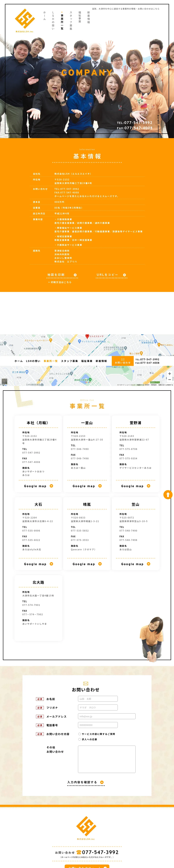
Task: Click the arrow icon beside URLをコピー
Action: 124,275
